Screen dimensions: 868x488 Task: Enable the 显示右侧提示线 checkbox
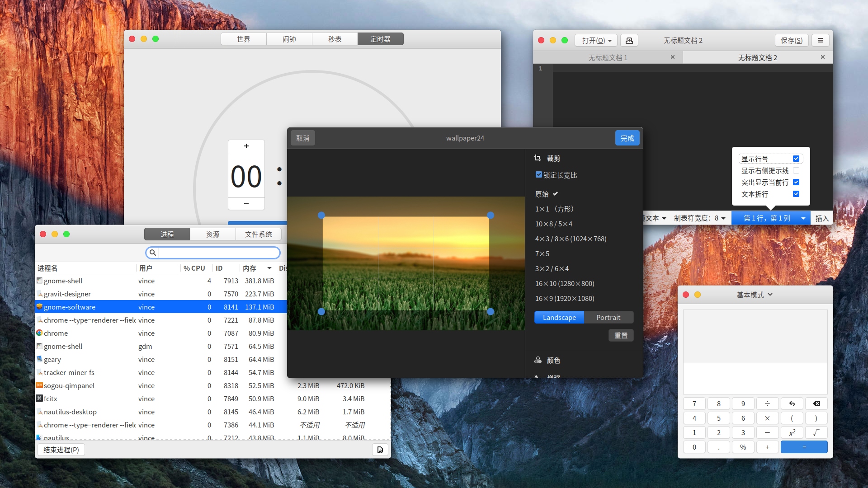(x=796, y=170)
